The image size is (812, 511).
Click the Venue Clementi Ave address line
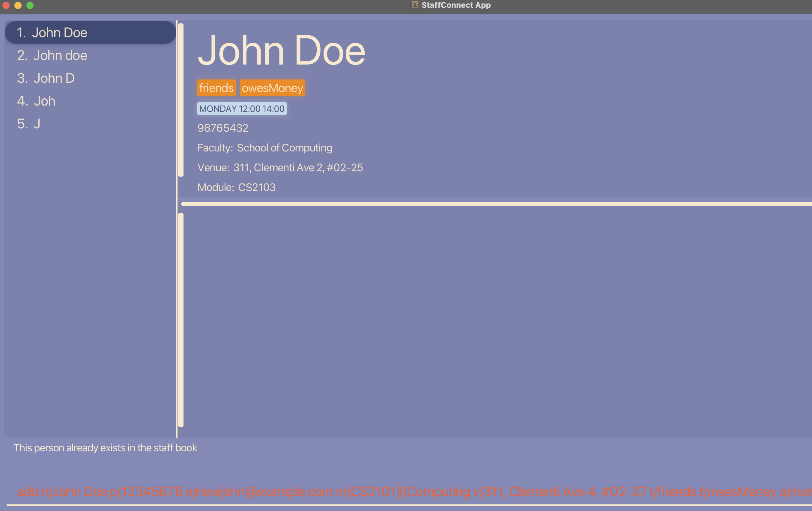click(280, 168)
